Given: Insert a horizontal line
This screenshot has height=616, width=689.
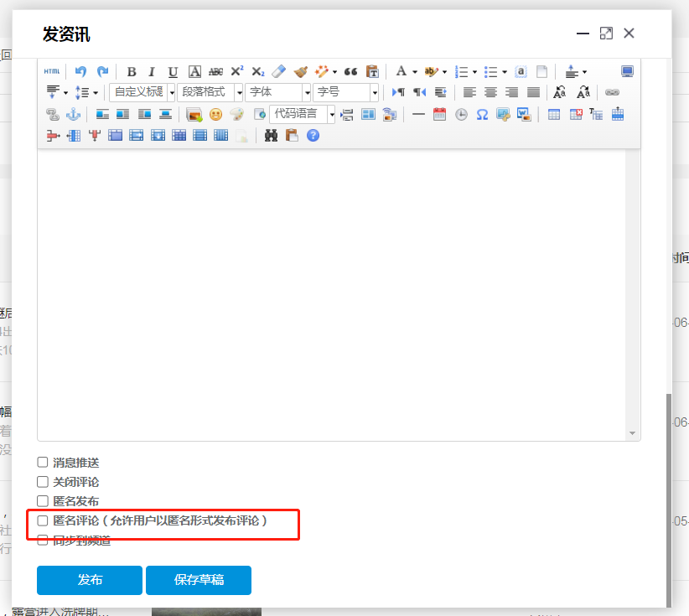Looking at the screenshot, I should 418,113.
